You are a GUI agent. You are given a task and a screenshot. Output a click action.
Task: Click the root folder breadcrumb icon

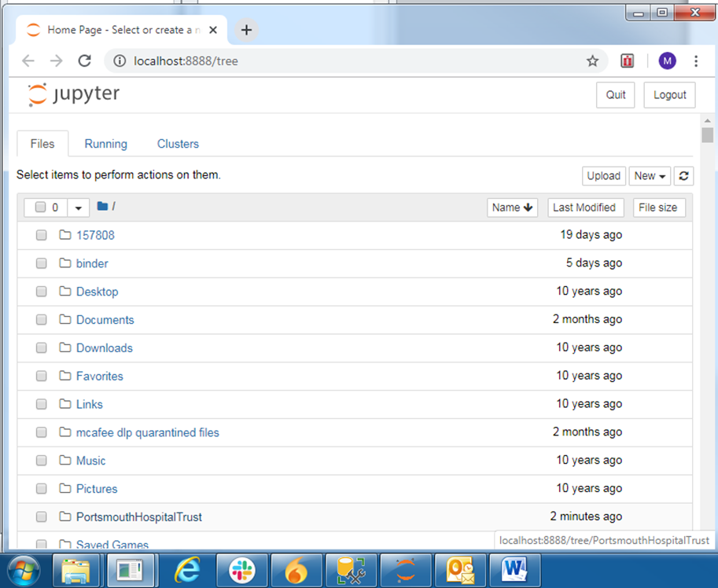click(102, 207)
